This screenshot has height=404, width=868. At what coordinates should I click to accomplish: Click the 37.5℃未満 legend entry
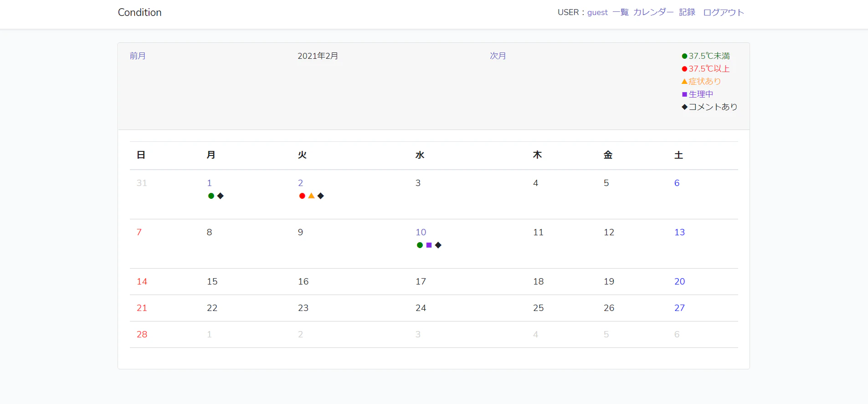(706, 56)
